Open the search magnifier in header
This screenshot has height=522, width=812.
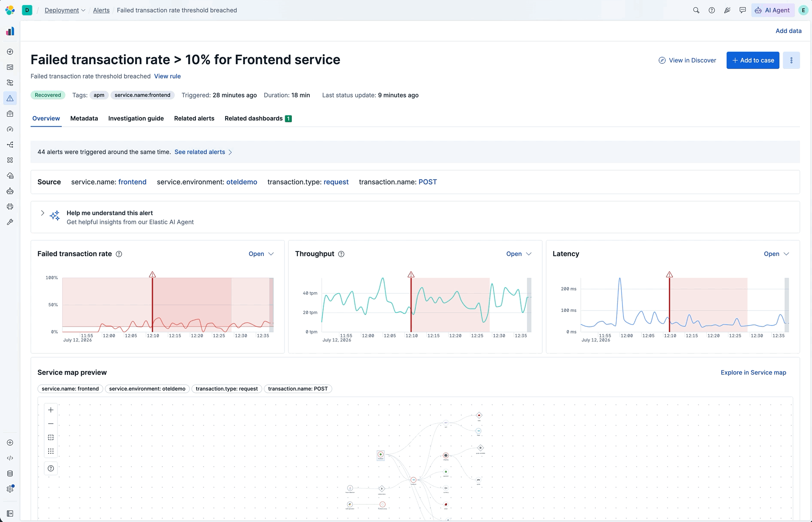(x=696, y=10)
